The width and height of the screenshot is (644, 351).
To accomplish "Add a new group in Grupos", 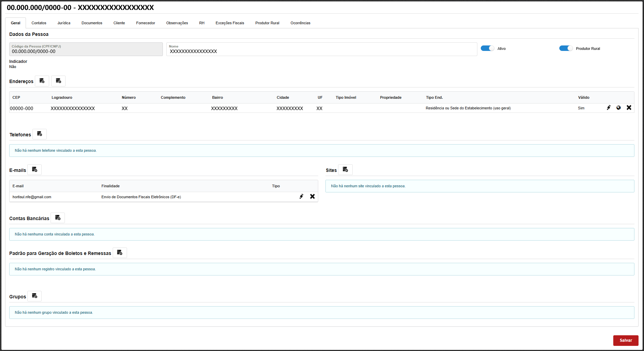I will (x=34, y=296).
